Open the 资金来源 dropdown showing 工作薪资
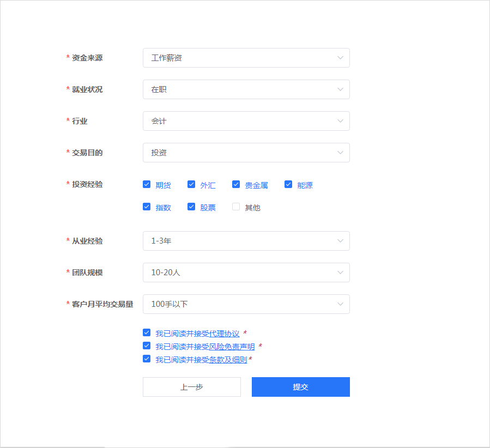 (x=246, y=58)
